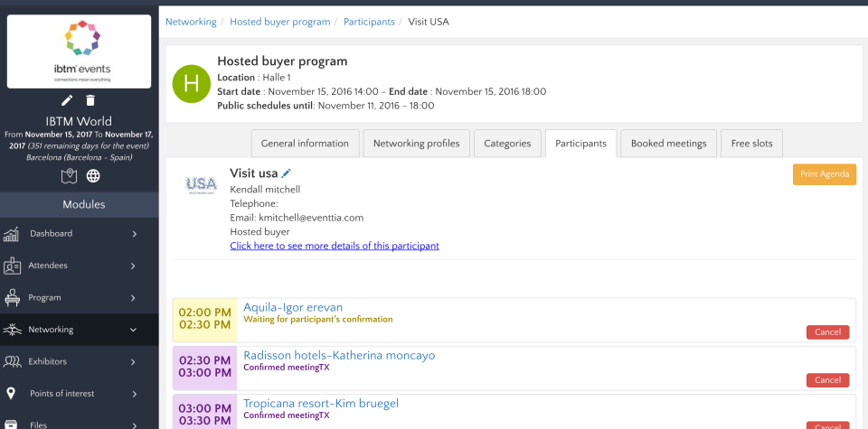Edit Visit usa name with pencil icon

287,173
